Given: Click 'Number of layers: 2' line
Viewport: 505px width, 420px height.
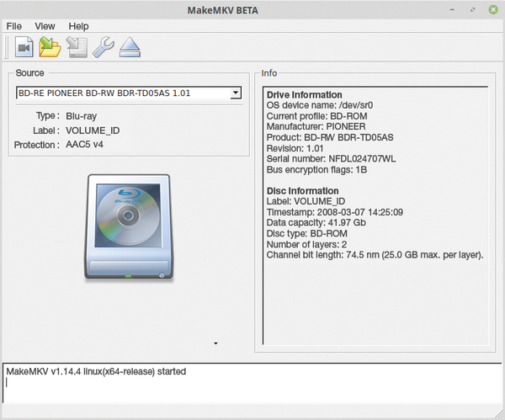Looking at the screenshot, I should [306, 244].
